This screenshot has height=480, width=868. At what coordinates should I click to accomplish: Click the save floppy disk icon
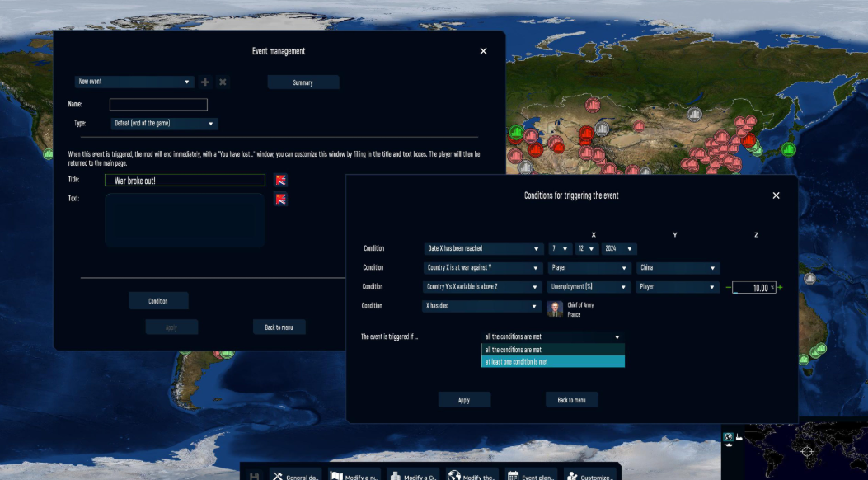click(x=255, y=477)
